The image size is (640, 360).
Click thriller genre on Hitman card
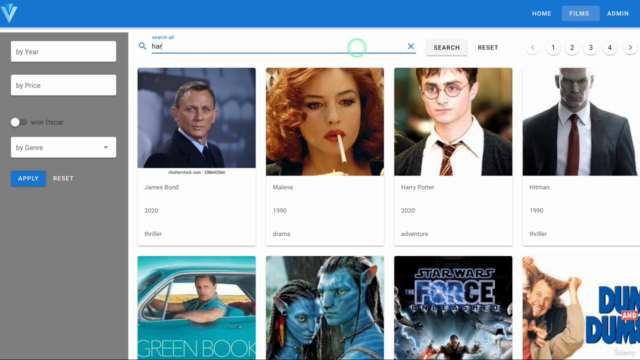pos(538,234)
